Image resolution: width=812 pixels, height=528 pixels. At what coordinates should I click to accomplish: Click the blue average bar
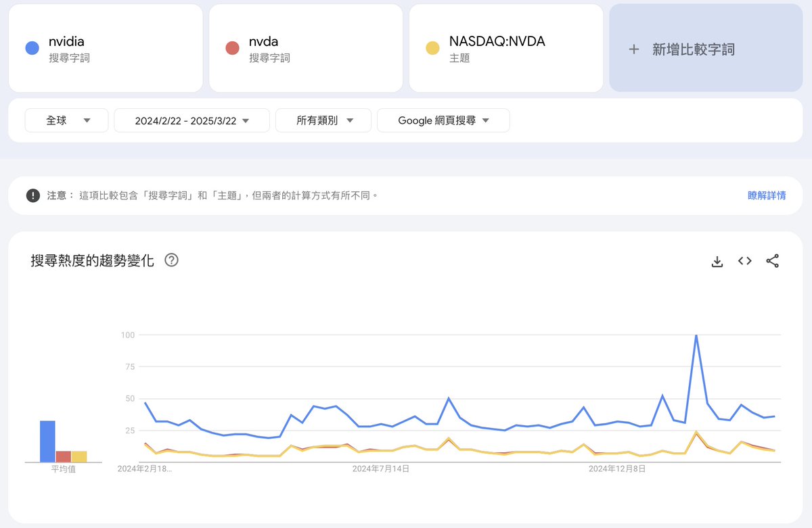click(x=47, y=441)
